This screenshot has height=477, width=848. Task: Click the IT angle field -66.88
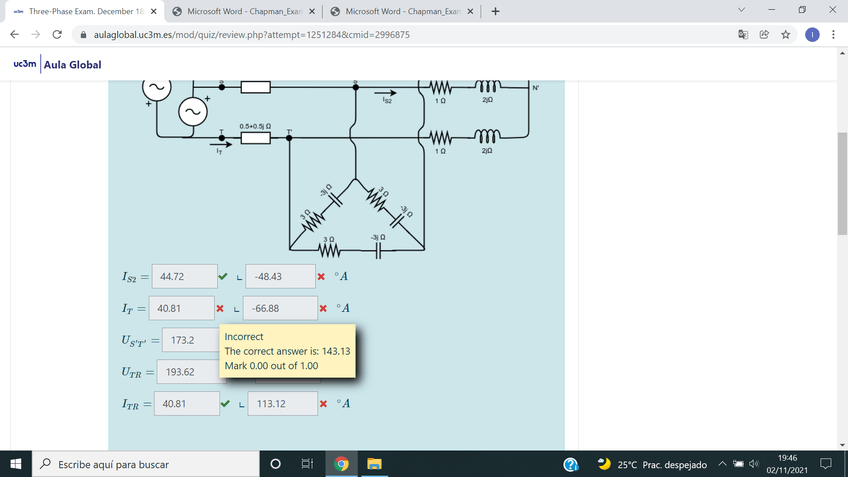[281, 309]
